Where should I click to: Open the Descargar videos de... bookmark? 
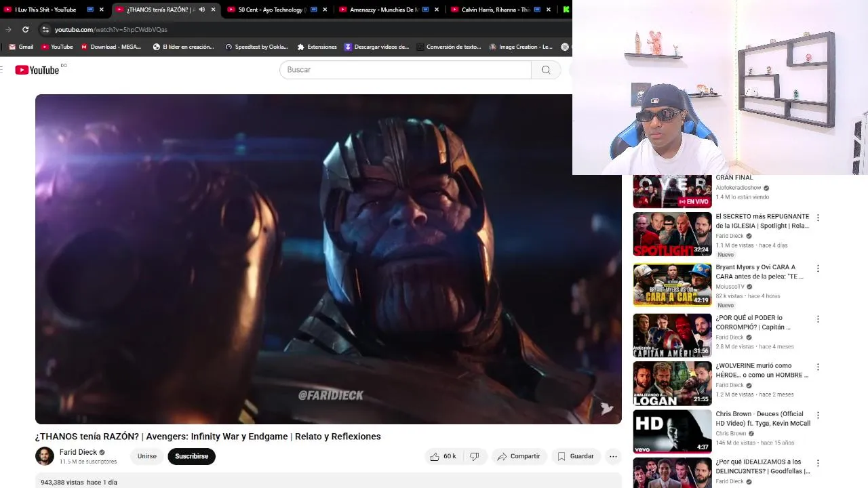376,47
